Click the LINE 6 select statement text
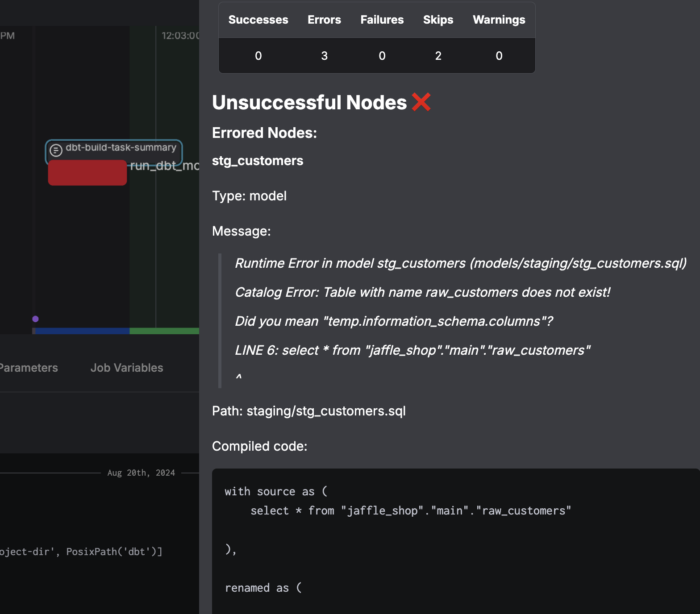Image resolution: width=700 pixels, height=614 pixels. click(412, 350)
